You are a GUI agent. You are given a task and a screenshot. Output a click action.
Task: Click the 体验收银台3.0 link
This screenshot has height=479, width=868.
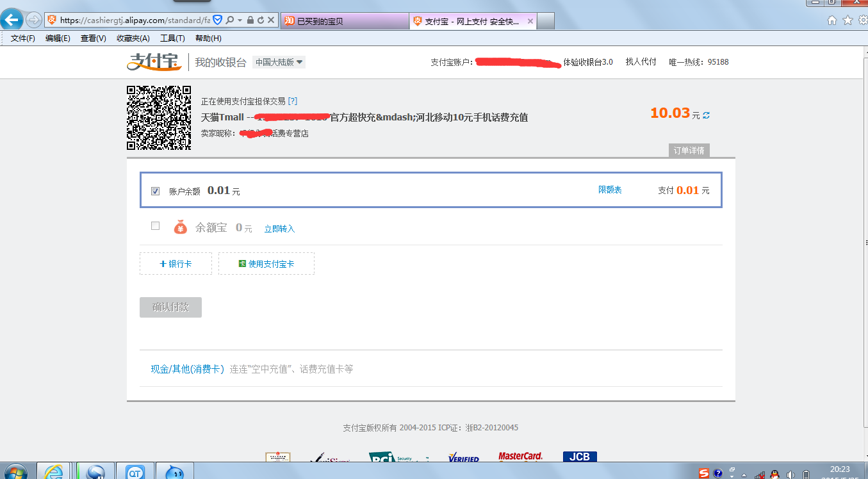(588, 62)
